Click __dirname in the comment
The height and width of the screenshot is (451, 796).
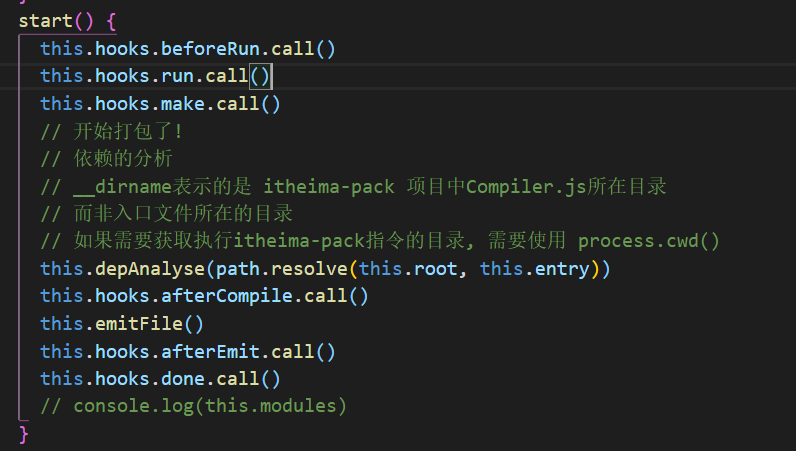tap(122, 187)
